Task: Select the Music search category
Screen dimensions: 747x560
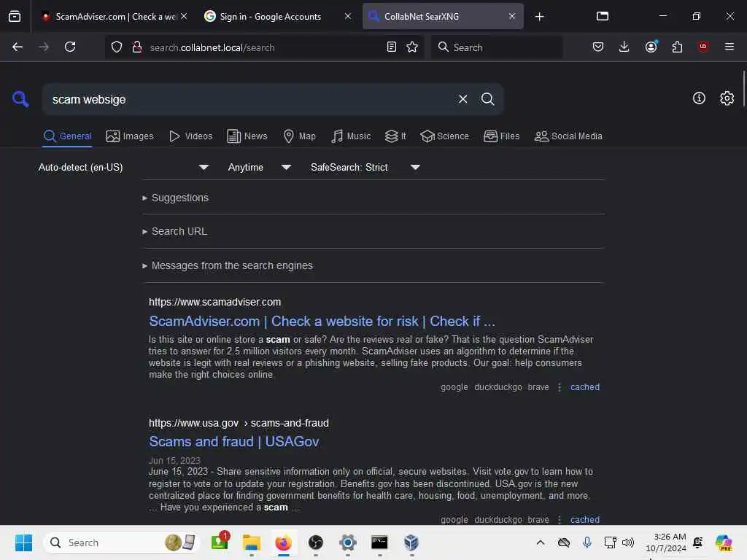Action: 351,136
